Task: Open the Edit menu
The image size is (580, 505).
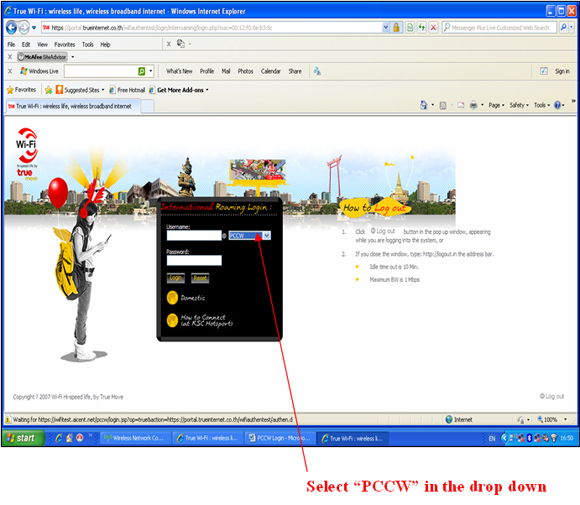Action: tap(26, 44)
